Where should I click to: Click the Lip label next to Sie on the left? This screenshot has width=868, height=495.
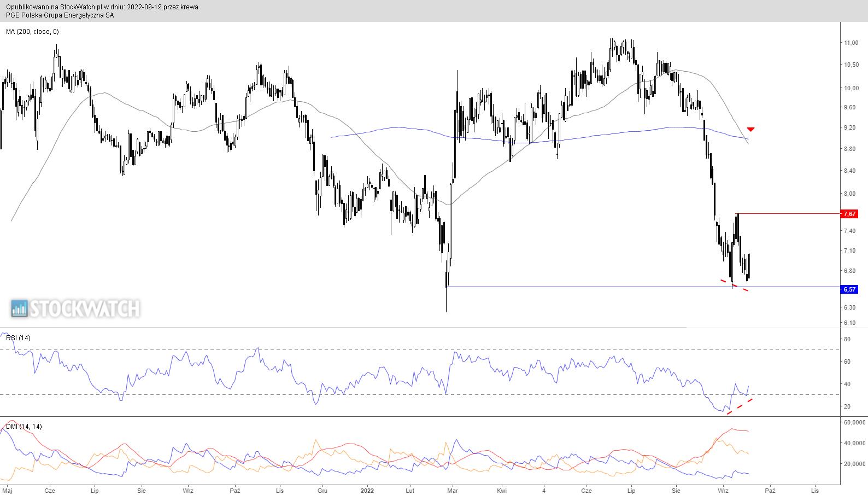(94, 491)
